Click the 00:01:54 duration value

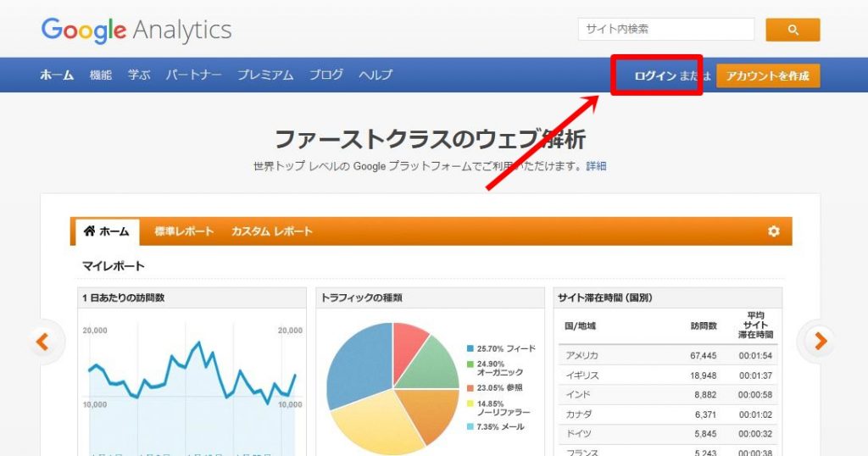(755, 356)
